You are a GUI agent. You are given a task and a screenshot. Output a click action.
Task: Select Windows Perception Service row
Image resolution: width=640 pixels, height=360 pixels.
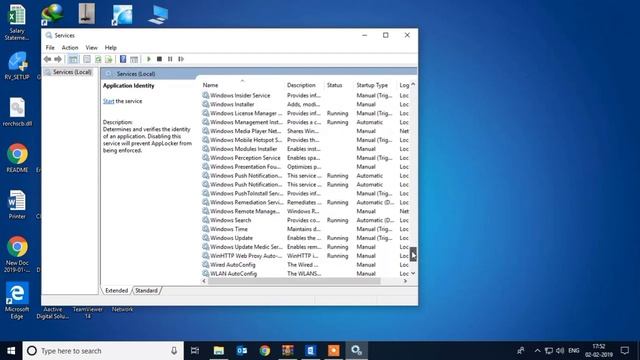click(x=306, y=158)
